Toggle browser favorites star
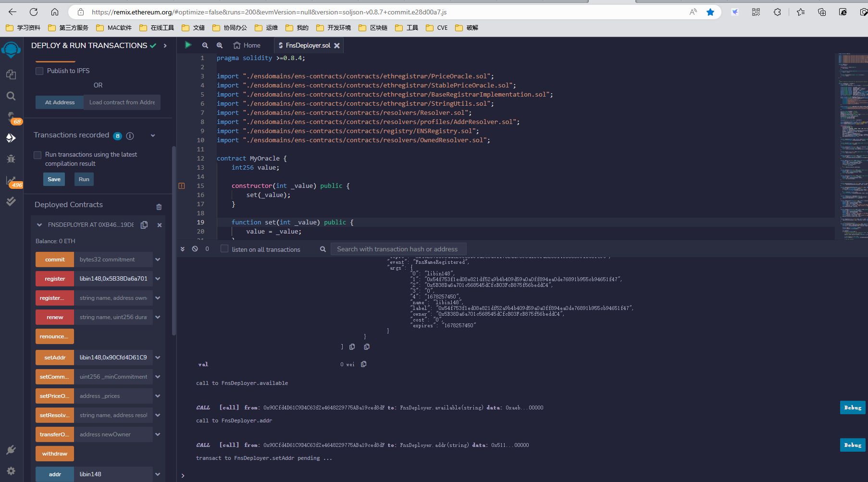Viewport: 868px width, 482px height. pos(710,12)
